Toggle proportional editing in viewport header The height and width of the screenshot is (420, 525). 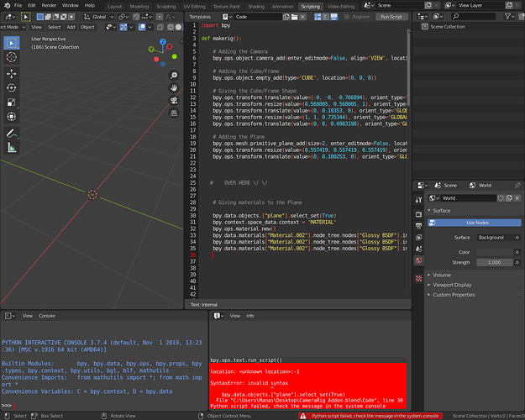pos(160,17)
